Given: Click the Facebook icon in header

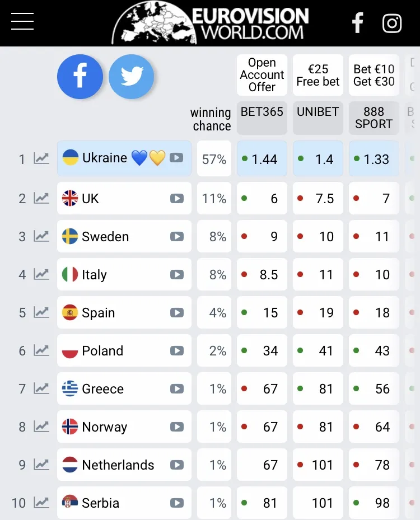Looking at the screenshot, I should [357, 23].
